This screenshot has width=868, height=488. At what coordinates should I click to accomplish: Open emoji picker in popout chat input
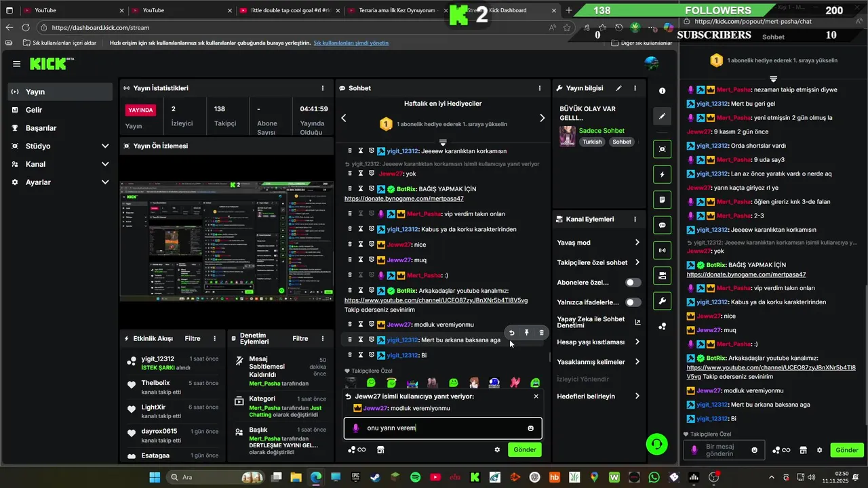point(755,450)
